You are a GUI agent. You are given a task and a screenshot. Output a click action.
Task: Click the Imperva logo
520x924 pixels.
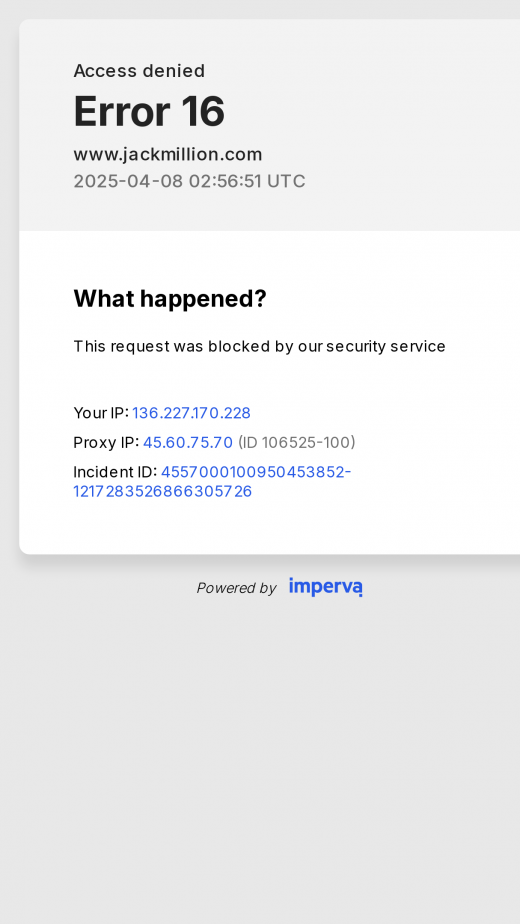(325, 587)
